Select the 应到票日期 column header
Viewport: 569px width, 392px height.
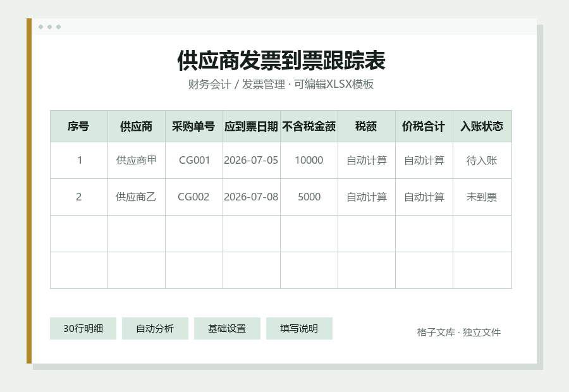coord(252,126)
